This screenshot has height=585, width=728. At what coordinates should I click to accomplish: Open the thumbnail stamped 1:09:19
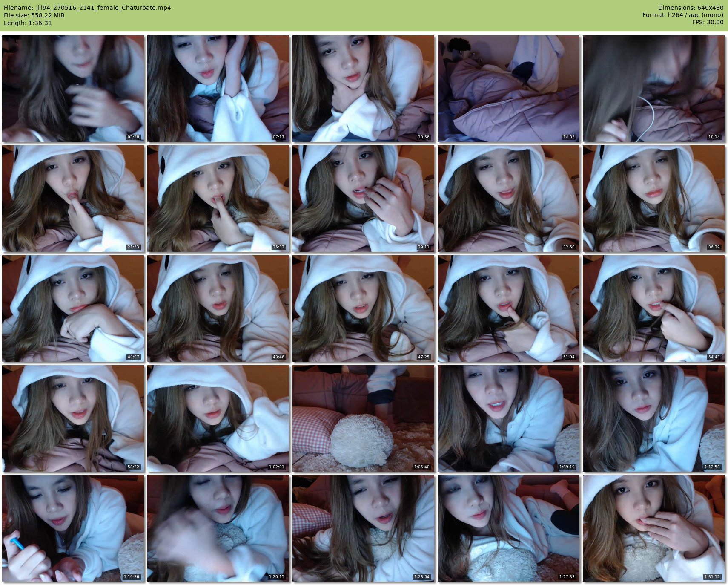[x=509, y=418]
